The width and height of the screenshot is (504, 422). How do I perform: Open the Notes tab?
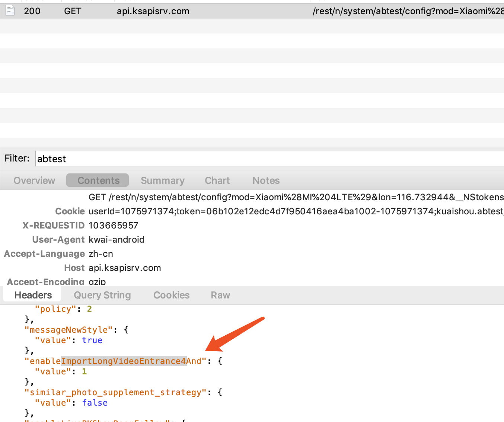point(266,180)
